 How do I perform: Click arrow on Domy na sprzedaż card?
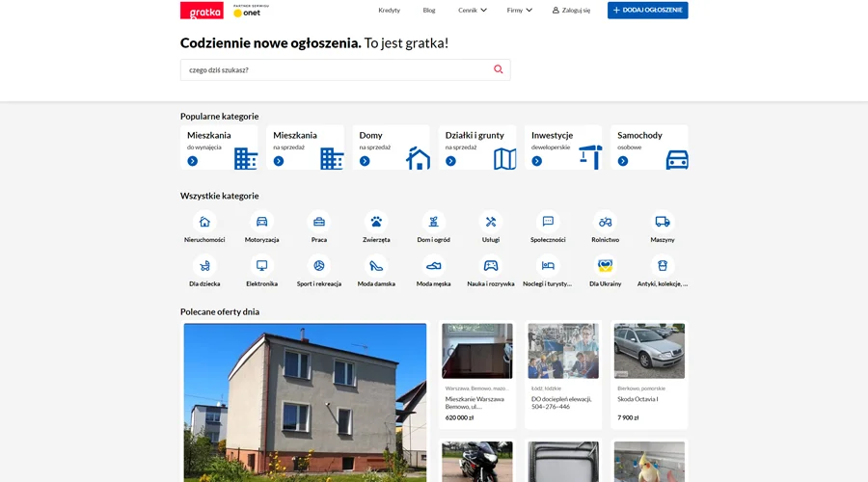365,161
